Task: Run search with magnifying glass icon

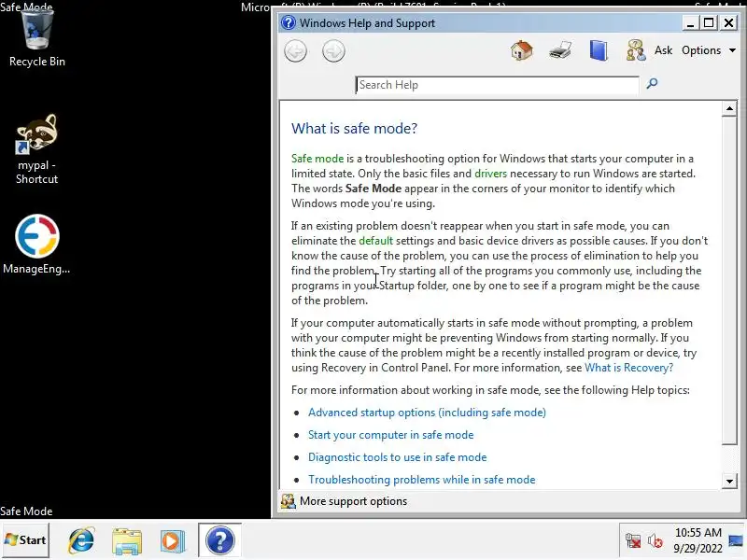Action: [652, 84]
